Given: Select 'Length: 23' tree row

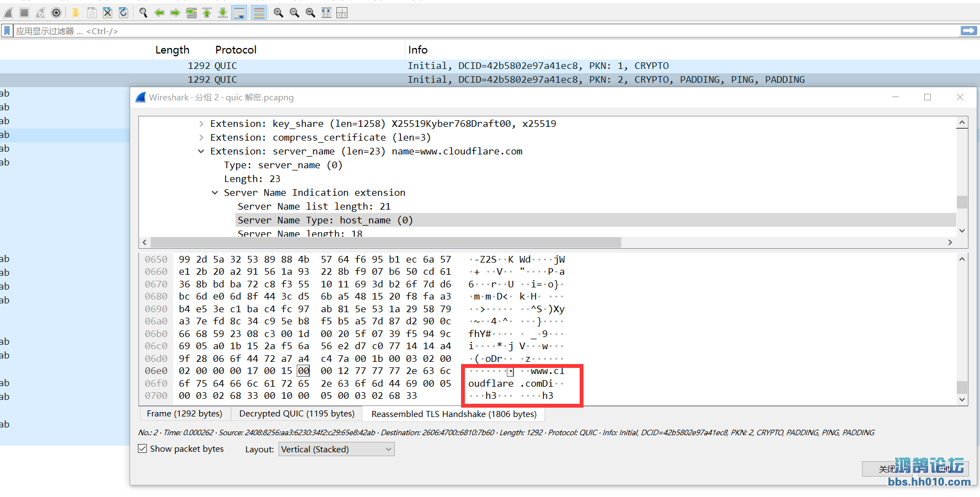Looking at the screenshot, I should point(252,179).
